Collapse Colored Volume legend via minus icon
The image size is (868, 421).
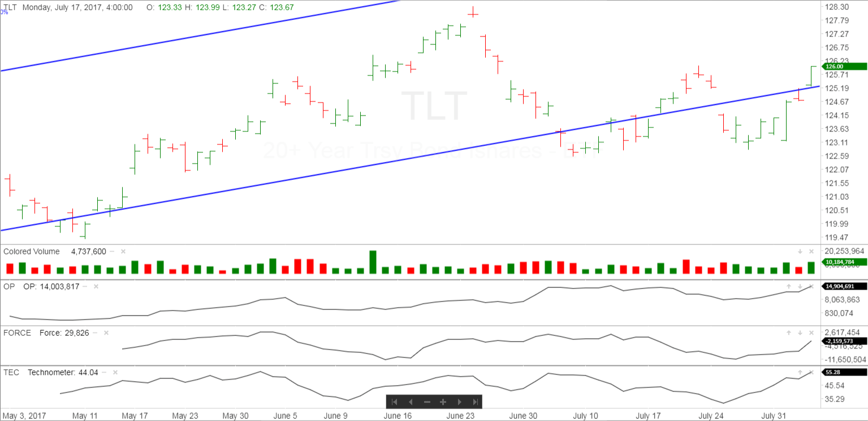pos(112,251)
